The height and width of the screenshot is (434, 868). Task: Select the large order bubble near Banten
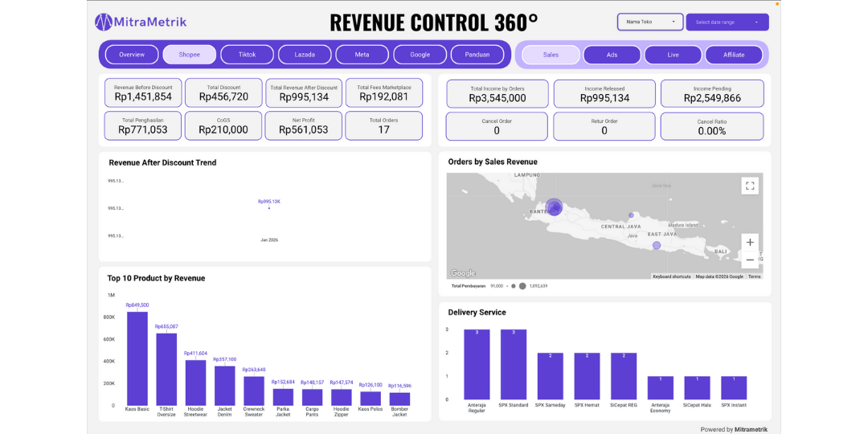(554, 207)
